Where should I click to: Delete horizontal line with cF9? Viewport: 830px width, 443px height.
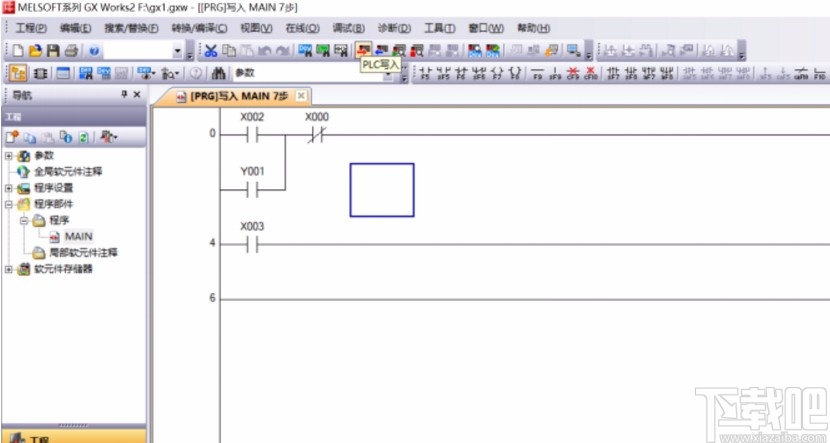[x=573, y=74]
